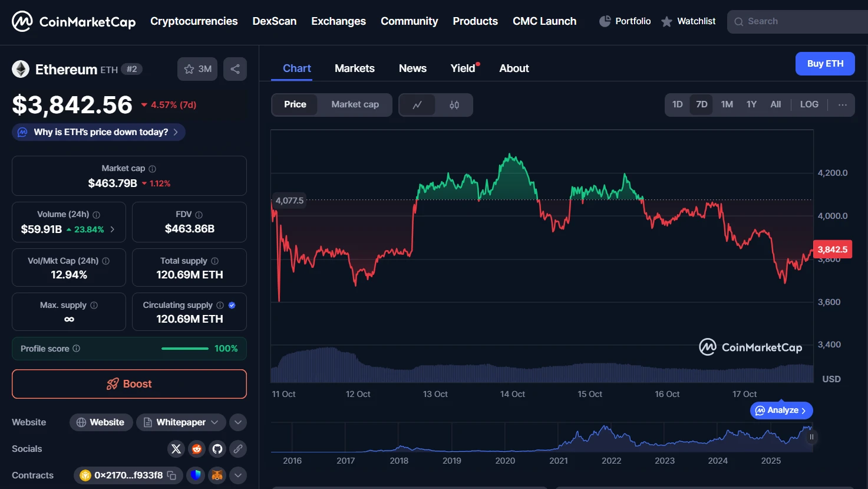Image resolution: width=868 pixels, height=489 pixels.
Task: Open Ethereum's Reddit social link
Action: pos(197,449)
